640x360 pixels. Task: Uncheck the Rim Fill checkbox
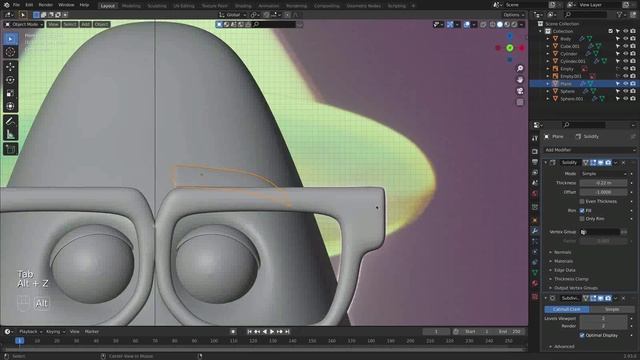coord(582,211)
